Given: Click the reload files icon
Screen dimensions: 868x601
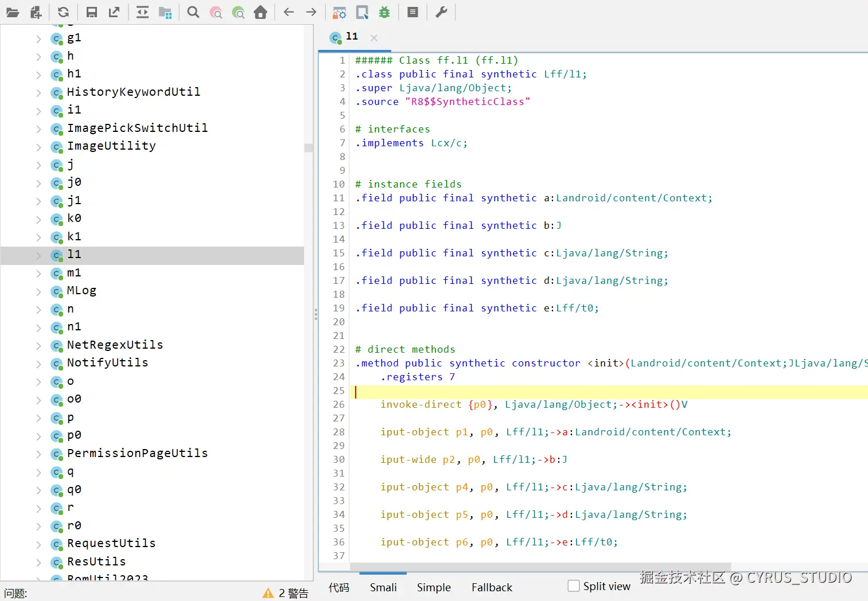Looking at the screenshot, I should coord(63,12).
